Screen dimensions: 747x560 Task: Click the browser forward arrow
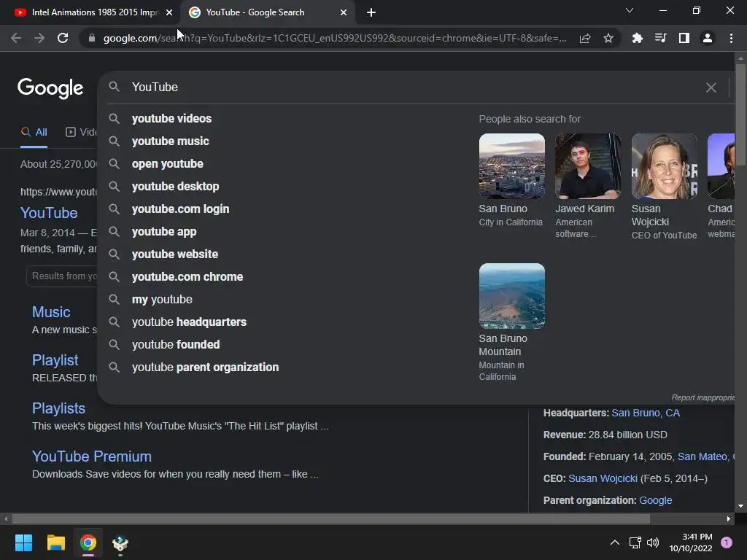point(39,38)
